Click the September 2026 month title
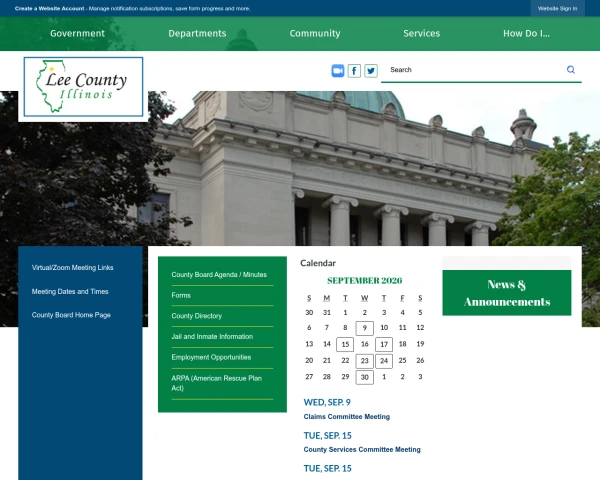 point(364,281)
